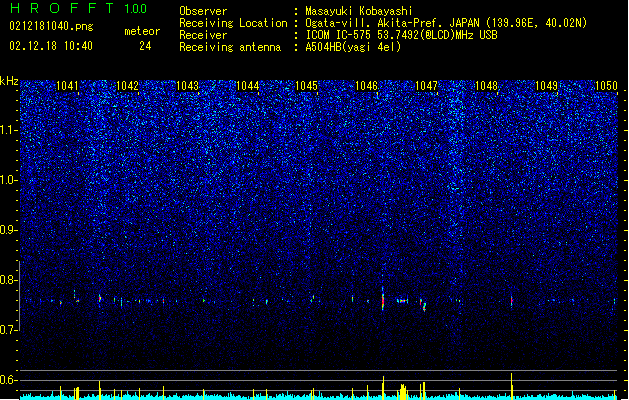Click the 1042 time axis marker
The image size is (629, 400).
coord(127,86)
